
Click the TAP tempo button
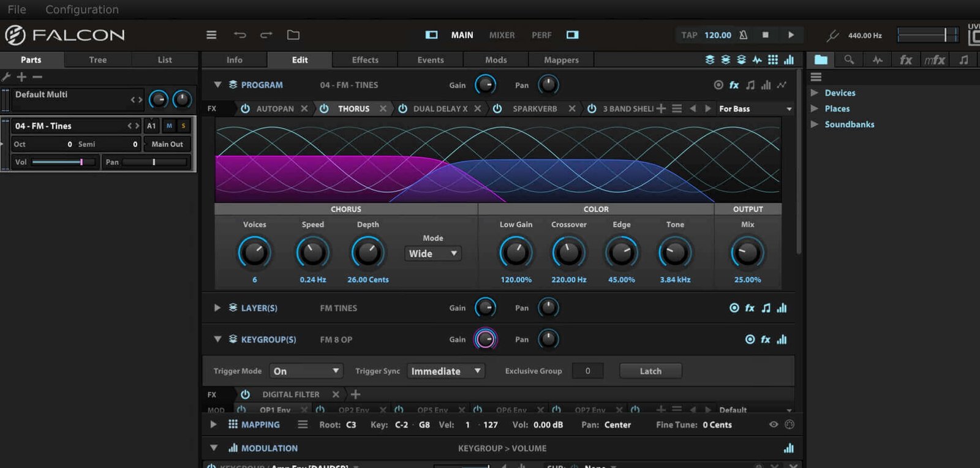[x=690, y=35]
